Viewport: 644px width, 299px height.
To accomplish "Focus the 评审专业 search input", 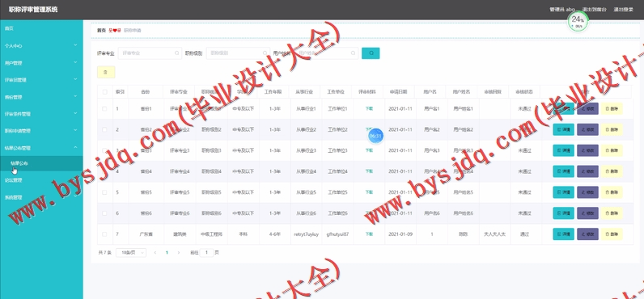I will click(x=150, y=53).
